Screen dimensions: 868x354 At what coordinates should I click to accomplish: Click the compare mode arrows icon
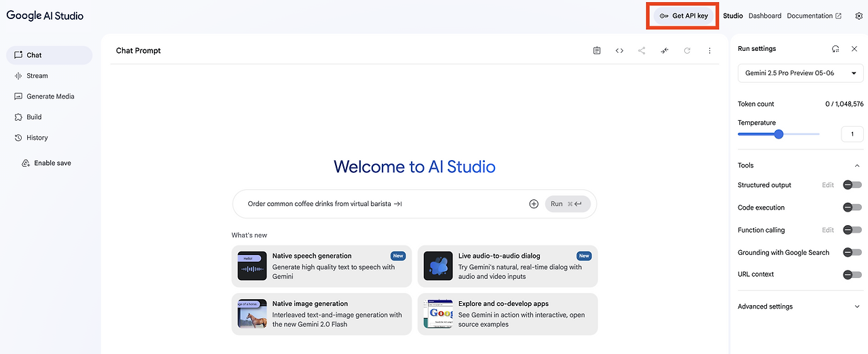coord(665,51)
